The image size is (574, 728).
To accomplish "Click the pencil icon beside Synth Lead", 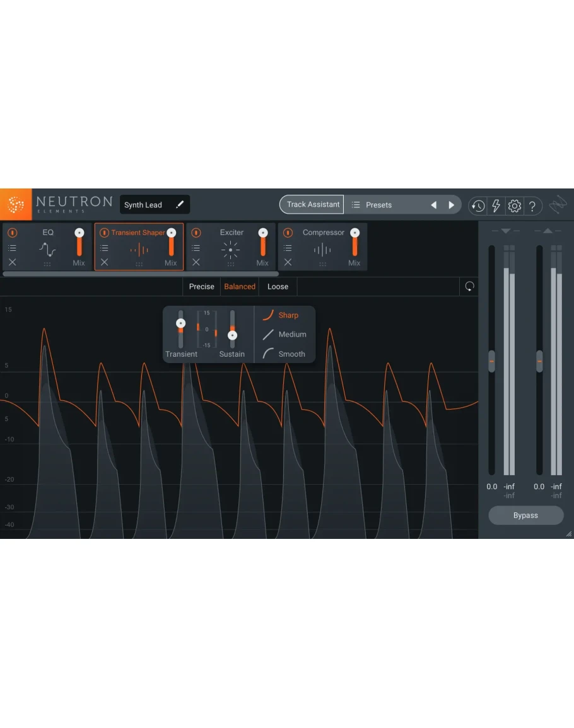I will coord(180,205).
